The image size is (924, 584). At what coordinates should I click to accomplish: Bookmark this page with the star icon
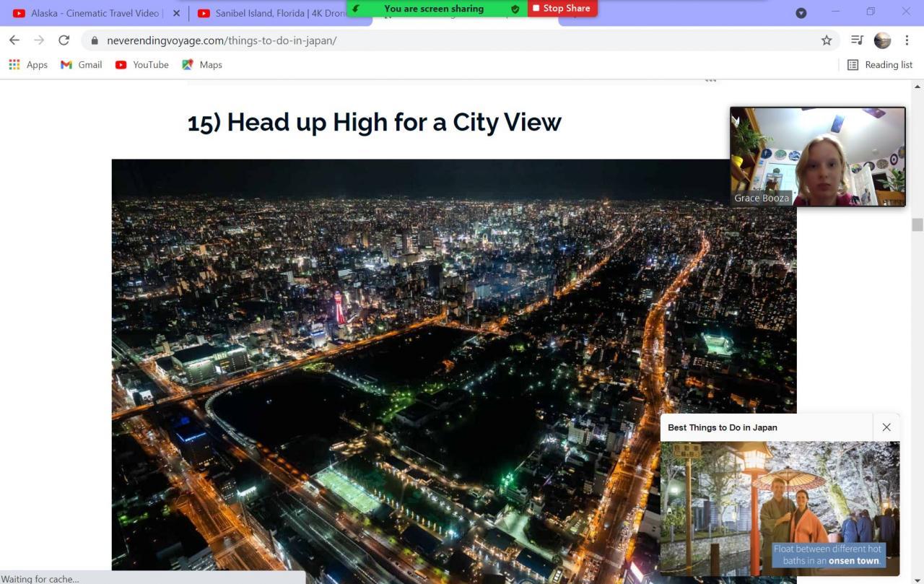pyautogui.click(x=827, y=40)
